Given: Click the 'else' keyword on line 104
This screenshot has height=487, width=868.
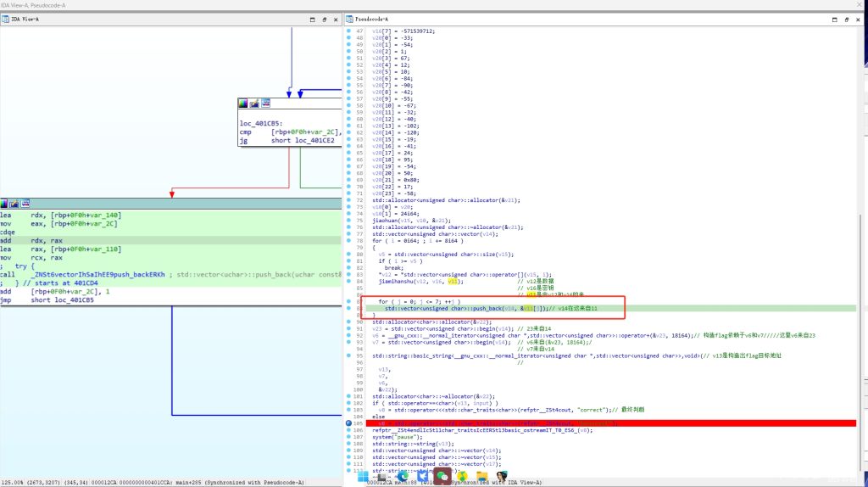Looking at the screenshot, I should (378, 417).
